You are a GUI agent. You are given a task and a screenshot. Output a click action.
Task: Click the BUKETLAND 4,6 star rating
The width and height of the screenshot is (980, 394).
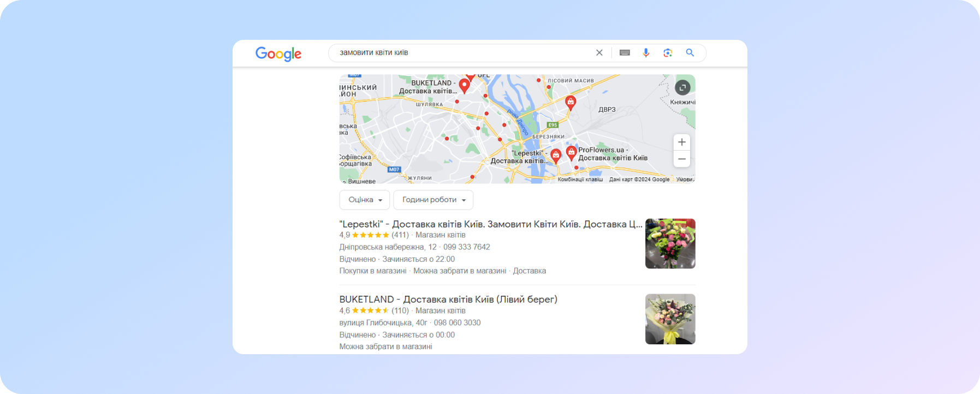[364, 311]
